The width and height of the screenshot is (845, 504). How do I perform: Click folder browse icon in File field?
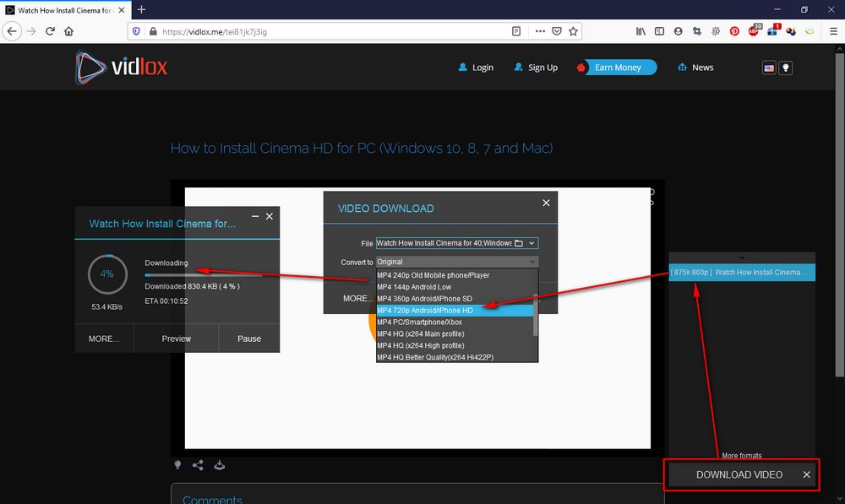pyautogui.click(x=519, y=243)
